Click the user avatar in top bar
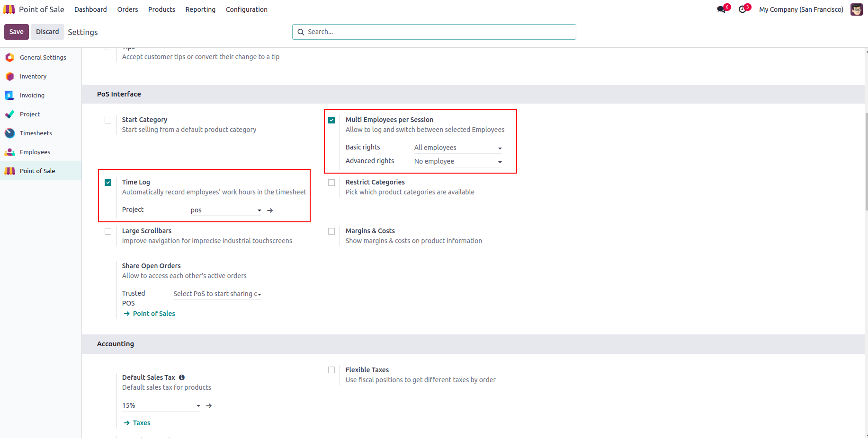The height and width of the screenshot is (438, 868). point(856,9)
